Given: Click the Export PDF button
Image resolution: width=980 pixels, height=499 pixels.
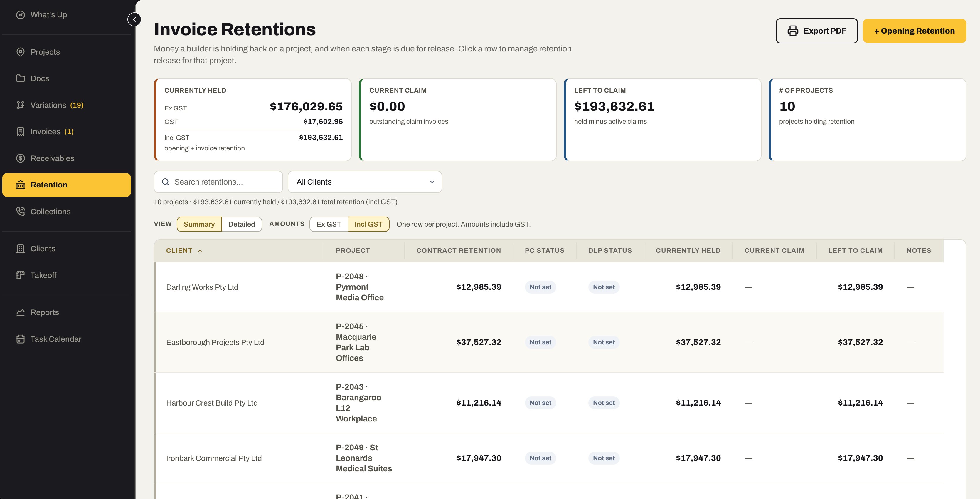Looking at the screenshot, I should (x=817, y=31).
